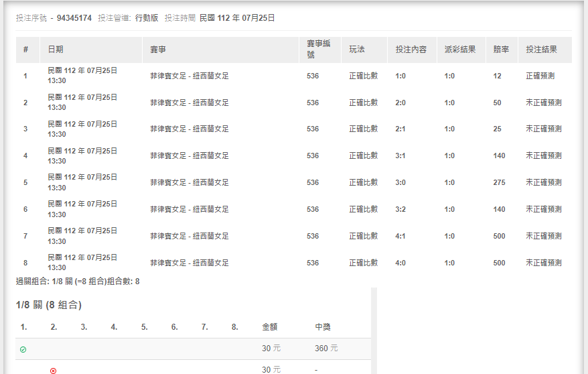The height and width of the screenshot is (374, 588).
Task: Select the 賠率 column header
Action: [x=500, y=50]
